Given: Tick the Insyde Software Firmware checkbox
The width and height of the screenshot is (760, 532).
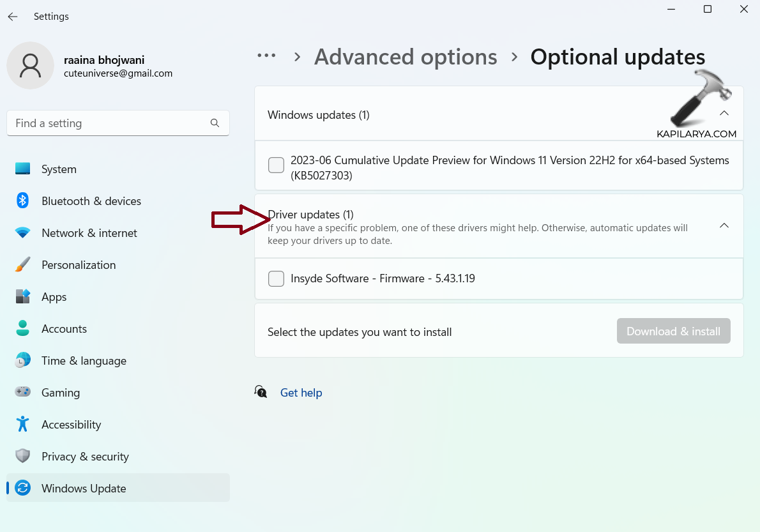Looking at the screenshot, I should click(276, 279).
